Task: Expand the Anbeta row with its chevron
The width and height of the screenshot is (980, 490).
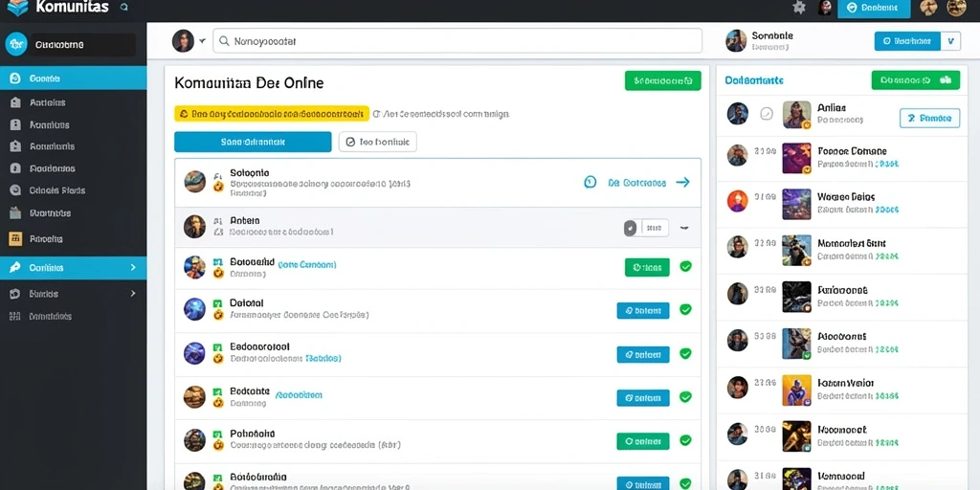Action: 684,228
